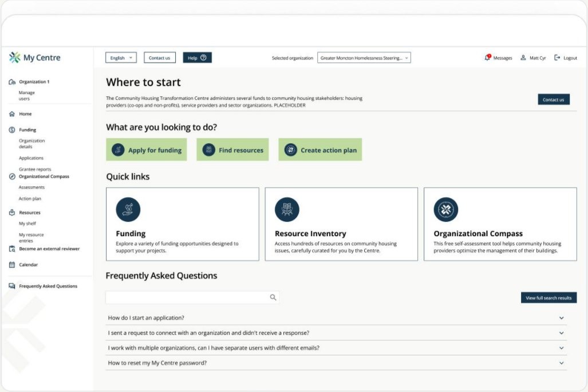The width and height of the screenshot is (588, 392).
Task: Click the FAQ search input field
Action: pos(192,297)
